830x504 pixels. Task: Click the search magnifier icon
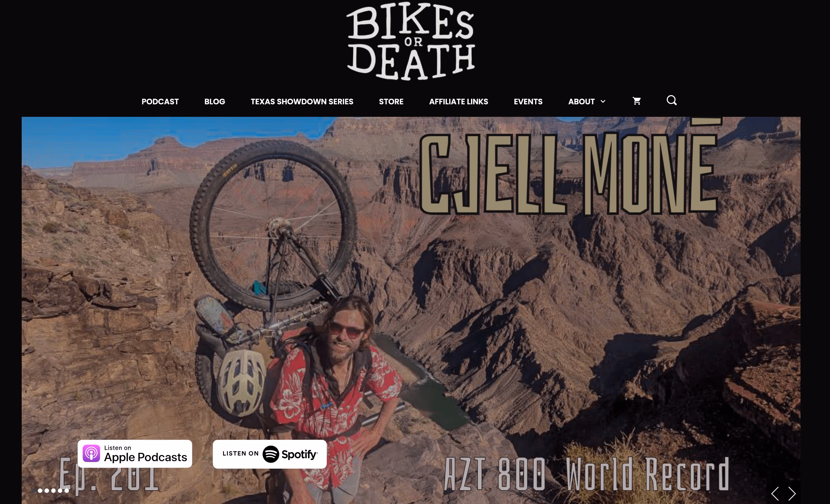point(672,100)
